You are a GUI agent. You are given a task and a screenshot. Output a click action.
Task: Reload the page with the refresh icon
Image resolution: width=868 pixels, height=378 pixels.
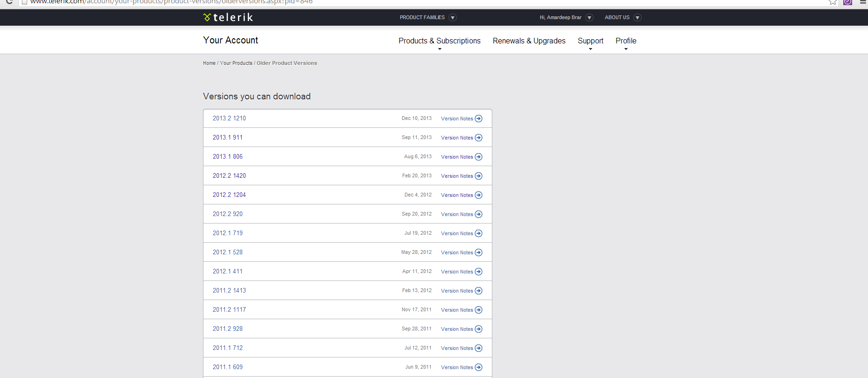(x=9, y=2)
